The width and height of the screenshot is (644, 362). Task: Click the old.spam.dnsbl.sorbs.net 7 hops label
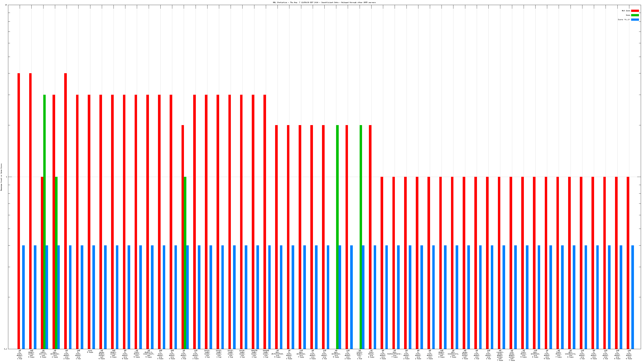pos(512,355)
